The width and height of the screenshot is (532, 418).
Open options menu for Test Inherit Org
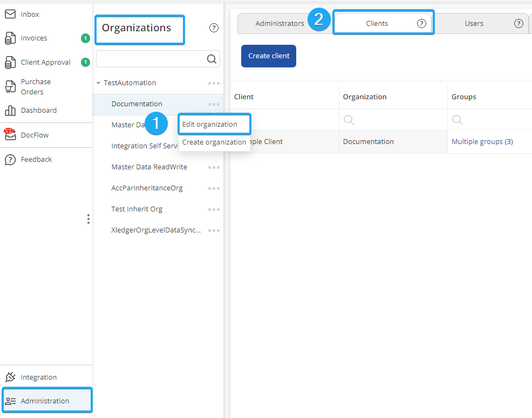pos(214,209)
